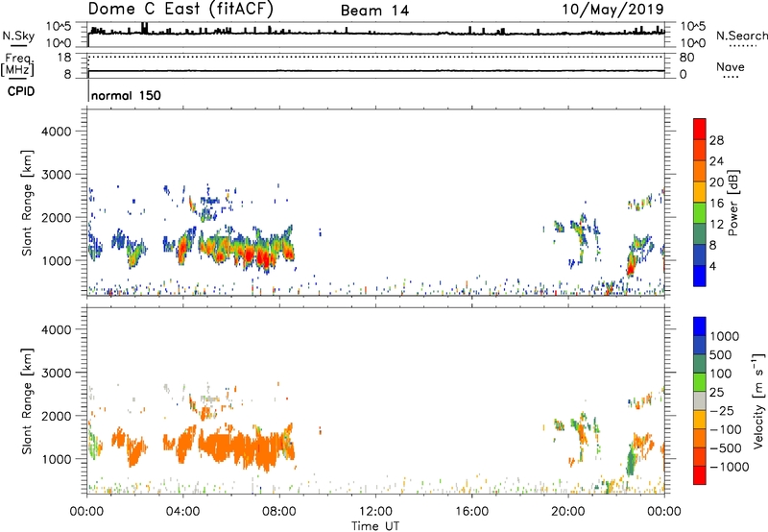
Task: Click the '12:00' time axis label
Action: click(x=375, y=512)
